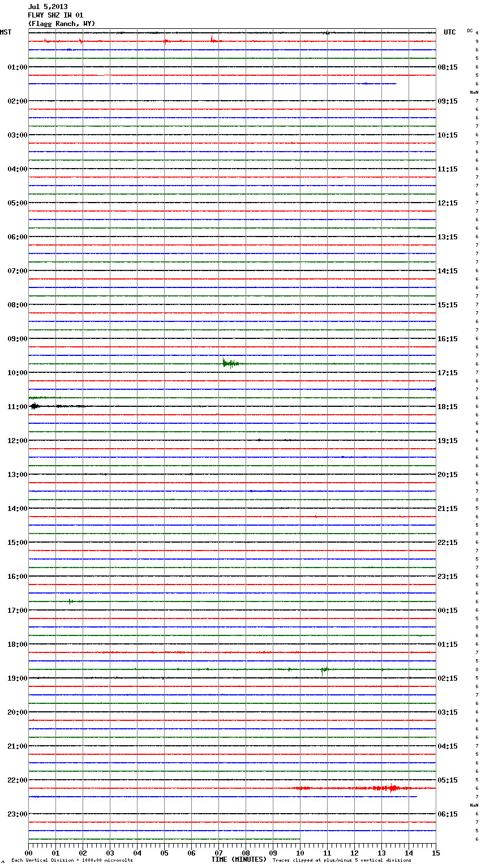Select the 17:15 UTC time label
Image resolution: width=481 pixels, height=868 pixels.
click(447, 373)
